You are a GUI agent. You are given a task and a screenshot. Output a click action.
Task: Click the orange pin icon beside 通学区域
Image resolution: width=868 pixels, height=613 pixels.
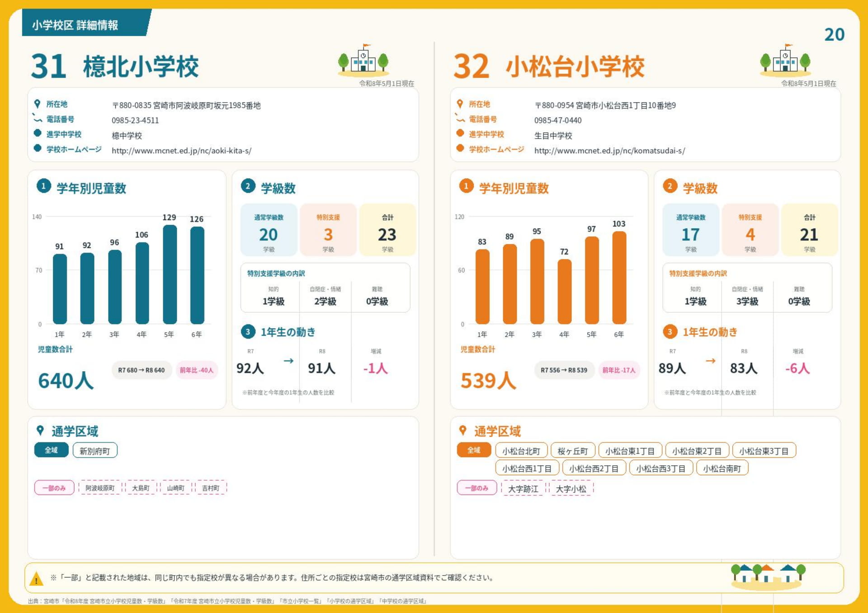tap(462, 430)
